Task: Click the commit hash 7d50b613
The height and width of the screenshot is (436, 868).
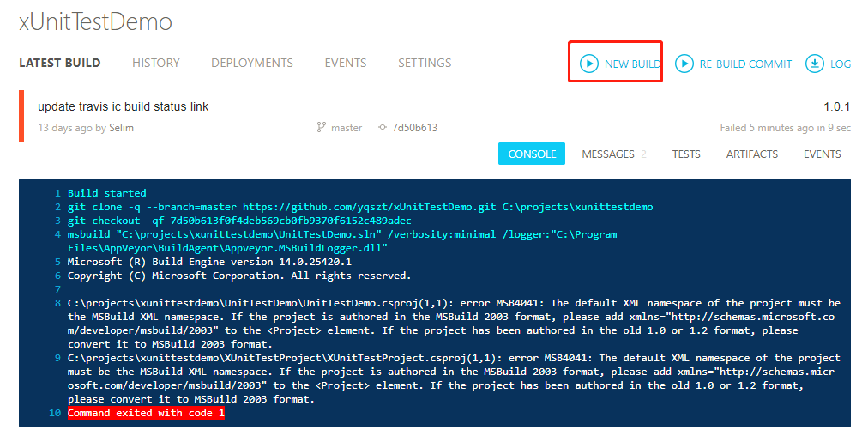Action: pos(414,127)
